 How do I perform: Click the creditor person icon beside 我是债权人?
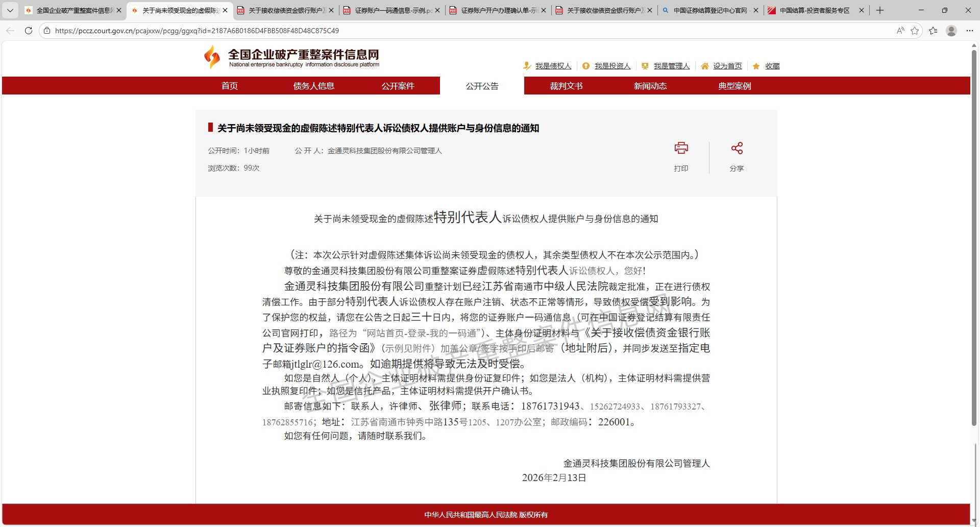pyautogui.click(x=527, y=66)
